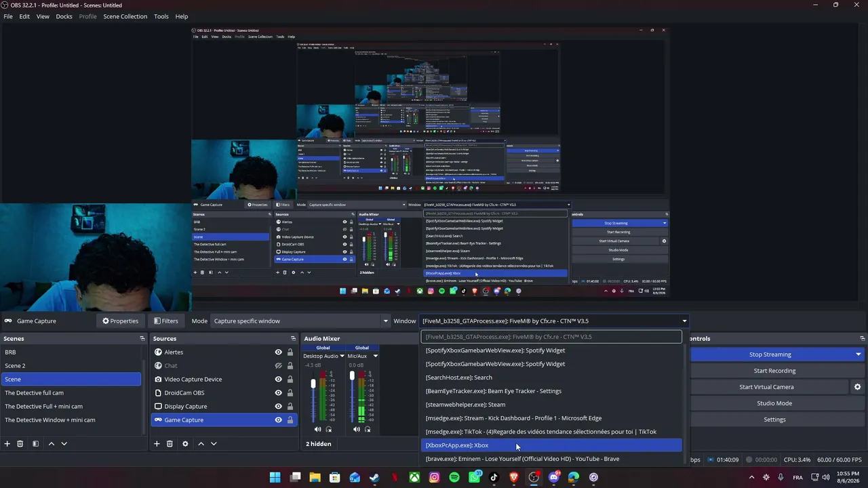Click the Stop Streaming button
Viewport: 868px width, 488px height.
coord(770,354)
